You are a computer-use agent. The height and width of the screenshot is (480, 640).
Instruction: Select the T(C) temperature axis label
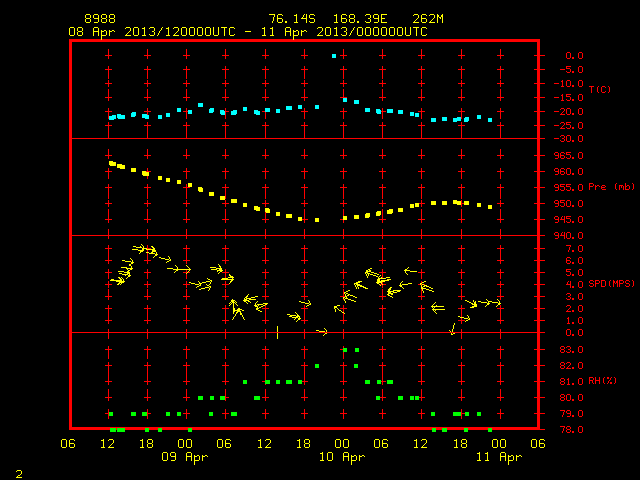[600, 89]
